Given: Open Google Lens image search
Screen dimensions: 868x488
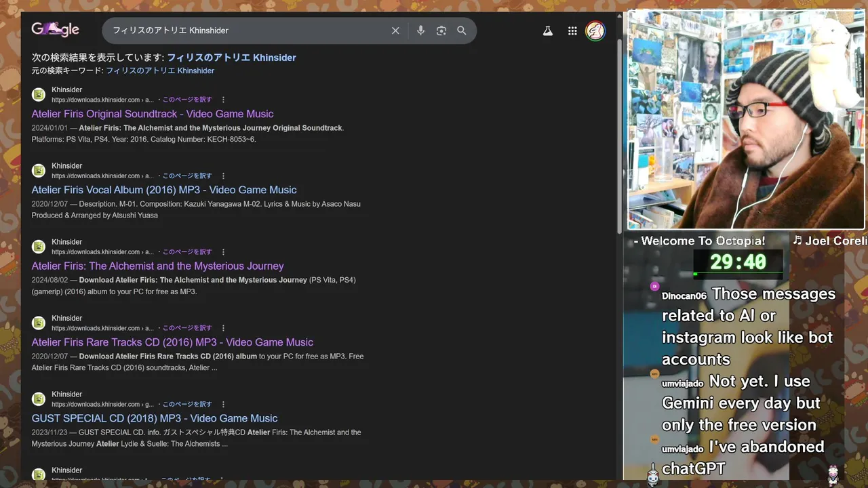Looking at the screenshot, I should [x=441, y=30].
